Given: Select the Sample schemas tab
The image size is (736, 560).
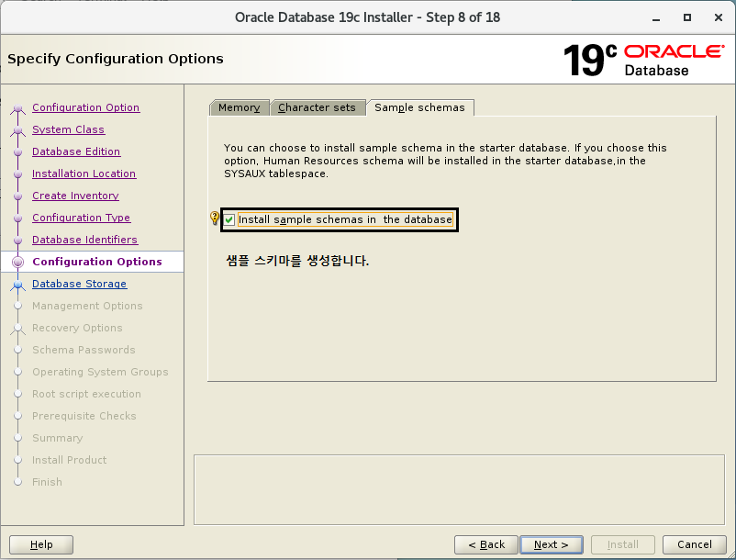Looking at the screenshot, I should [x=419, y=107].
